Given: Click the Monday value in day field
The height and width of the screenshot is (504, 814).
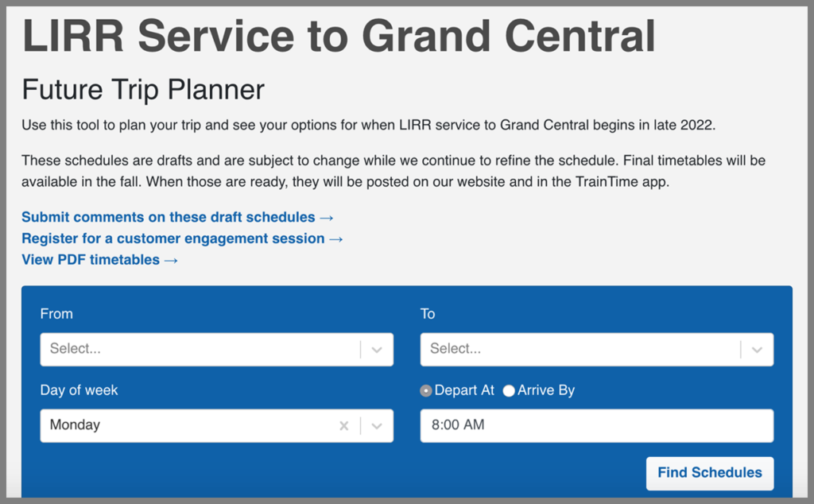Looking at the screenshot, I should [76, 425].
